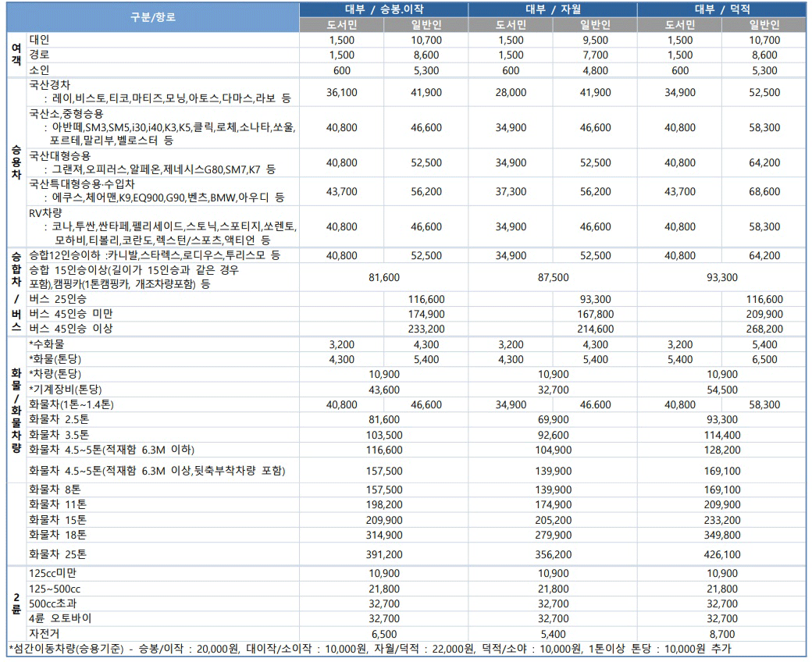Select the 버스 25인승 row label
The image size is (812, 662).
click(x=58, y=299)
